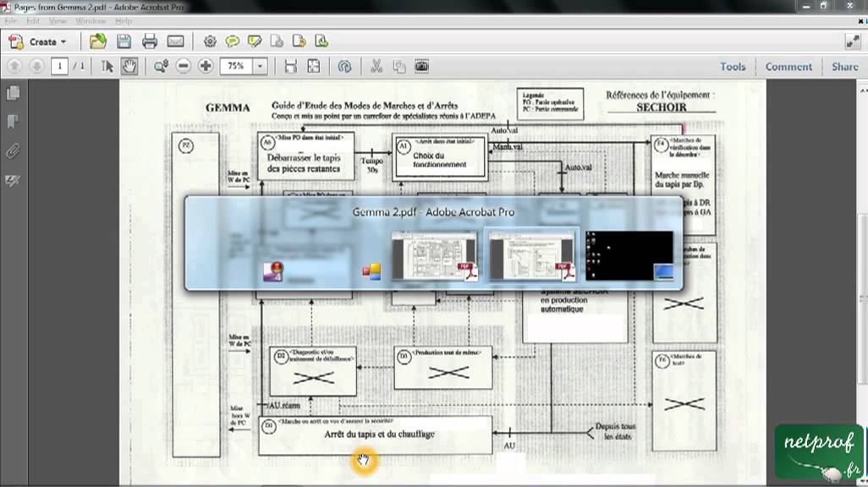Click the SECHOIR equipment title text
The width and height of the screenshot is (868, 487).
coord(661,107)
